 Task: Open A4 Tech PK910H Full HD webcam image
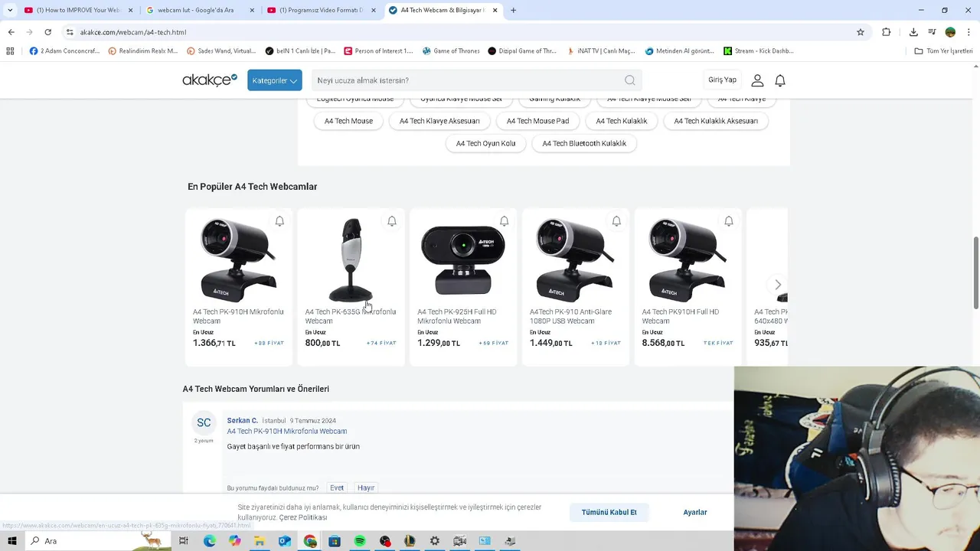point(688,259)
